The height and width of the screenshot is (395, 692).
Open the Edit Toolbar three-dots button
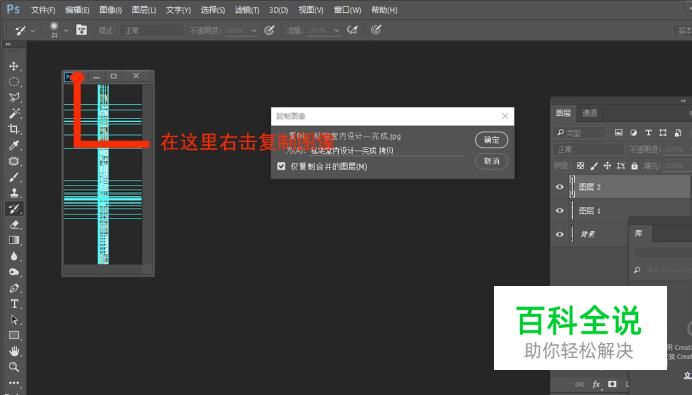pos(14,383)
